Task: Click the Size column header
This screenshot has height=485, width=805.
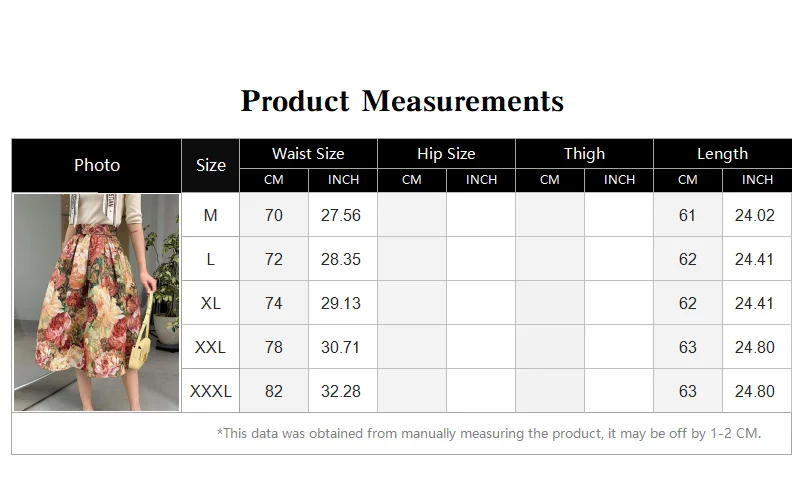Action: (x=210, y=165)
